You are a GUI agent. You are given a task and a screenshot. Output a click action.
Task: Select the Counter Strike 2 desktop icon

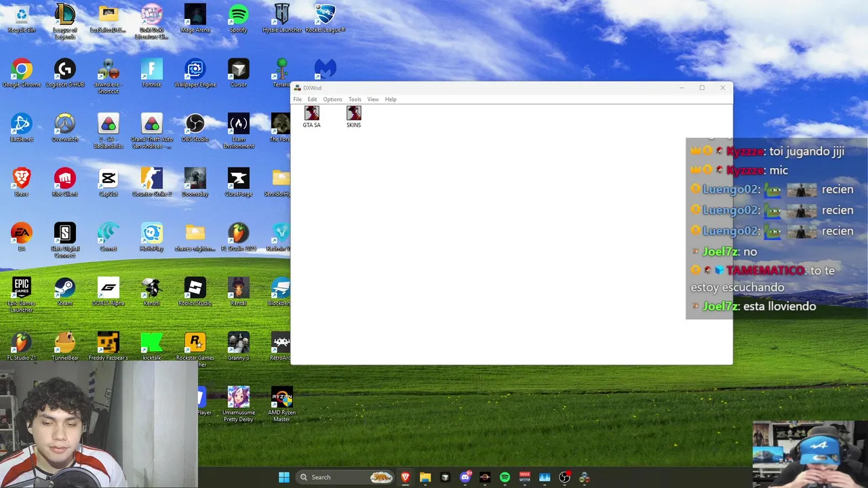click(152, 182)
